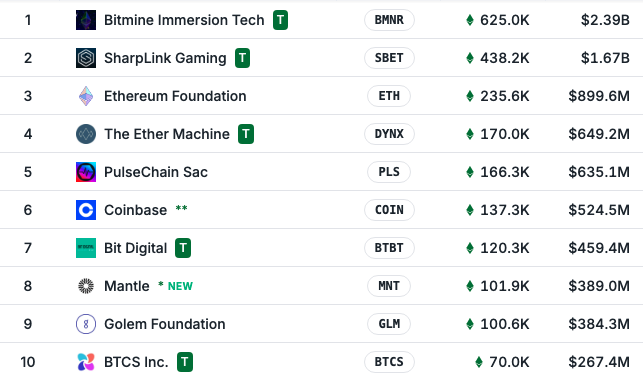Image resolution: width=643 pixels, height=380 pixels.
Task: Click the Bit Digital teal logo
Action: (x=86, y=248)
